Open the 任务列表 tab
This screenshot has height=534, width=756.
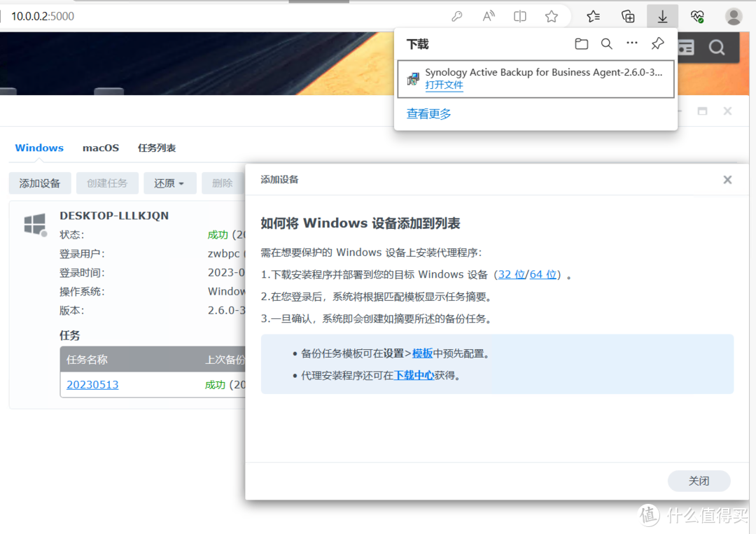[x=157, y=148]
